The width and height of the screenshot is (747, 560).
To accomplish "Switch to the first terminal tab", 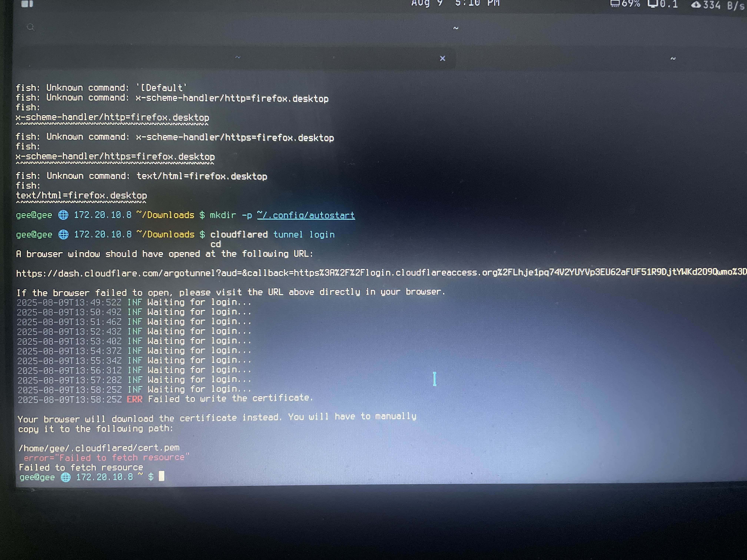I will click(238, 58).
